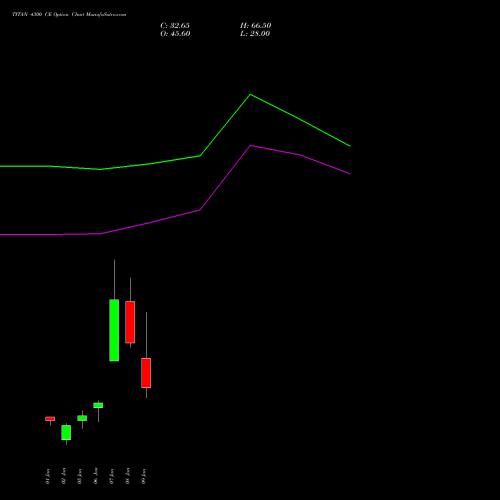The width and height of the screenshot is (500, 500).
Task: Select the open value O: 45.60
Action: pos(175,34)
